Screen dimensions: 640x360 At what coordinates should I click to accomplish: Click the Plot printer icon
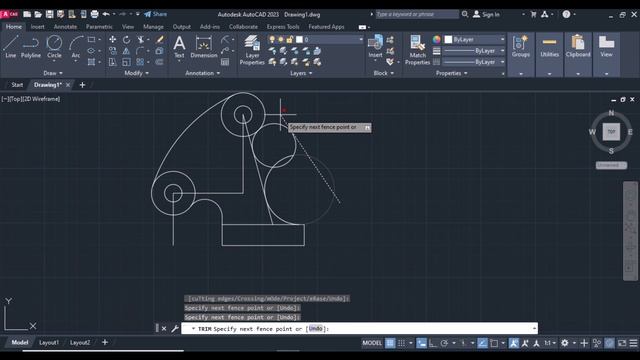(94, 14)
